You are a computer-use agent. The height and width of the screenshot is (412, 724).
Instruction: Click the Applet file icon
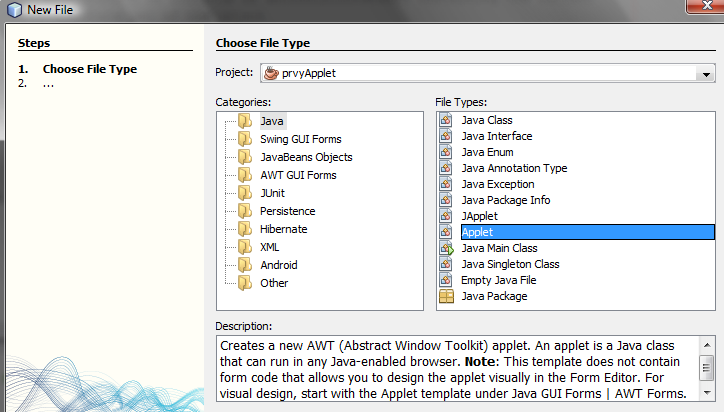tap(446, 232)
